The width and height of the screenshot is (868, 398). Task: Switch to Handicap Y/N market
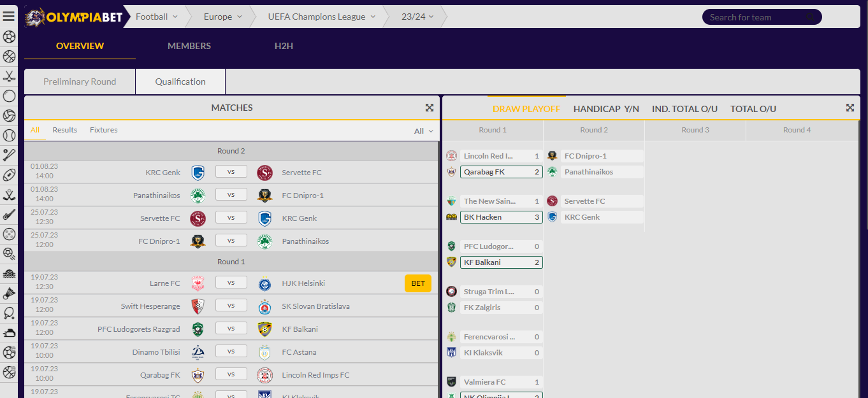coord(606,109)
